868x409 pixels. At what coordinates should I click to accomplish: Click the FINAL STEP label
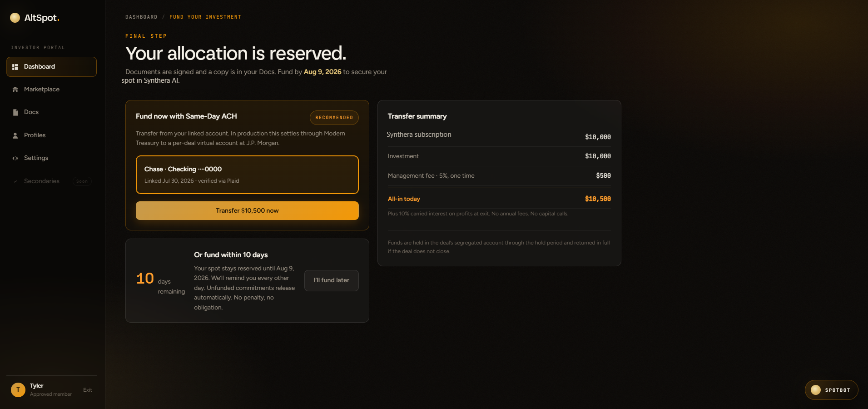pyautogui.click(x=146, y=36)
